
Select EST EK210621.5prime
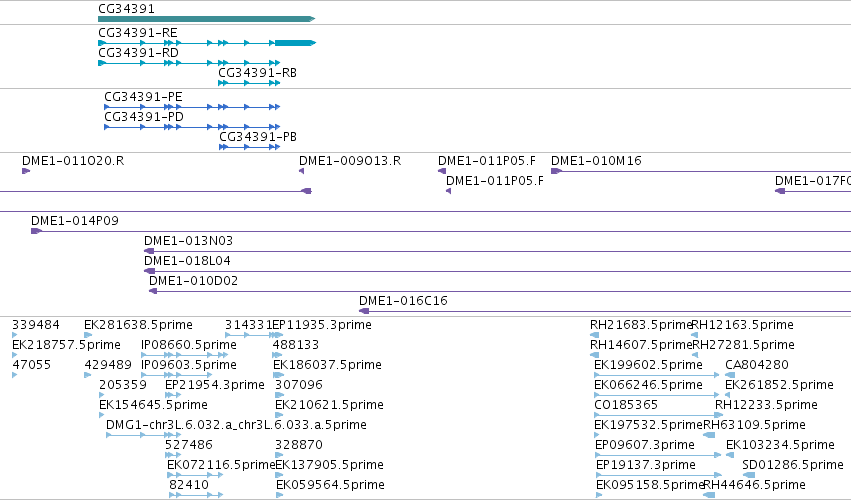click(x=329, y=406)
